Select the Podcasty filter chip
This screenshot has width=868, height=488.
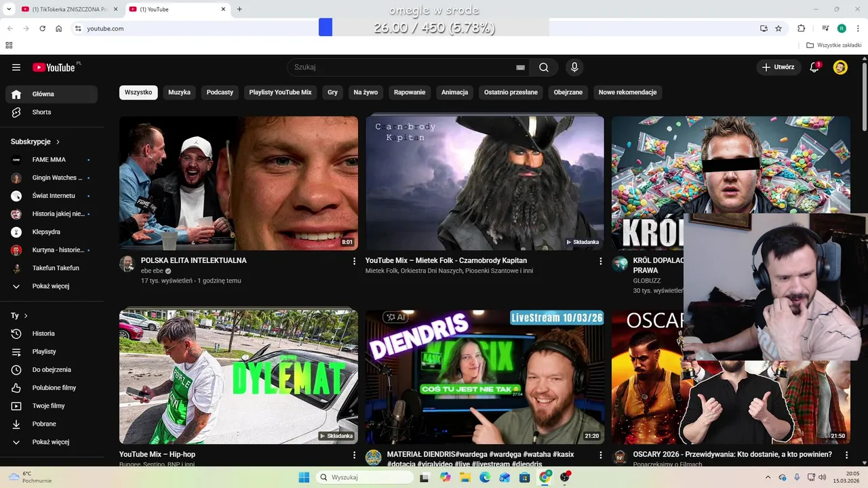pos(220,92)
